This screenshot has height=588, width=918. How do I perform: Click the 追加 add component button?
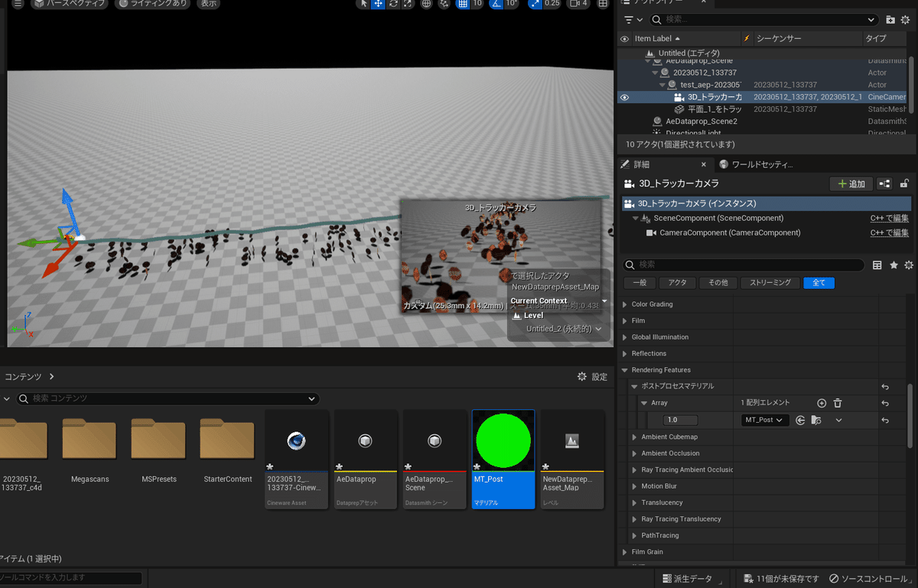click(x=851, y=184)
